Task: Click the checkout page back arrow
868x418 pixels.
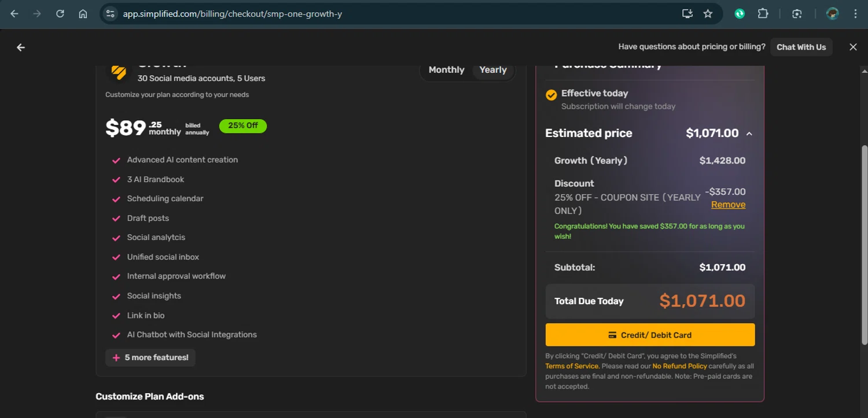Action: [x=21, y=47]
